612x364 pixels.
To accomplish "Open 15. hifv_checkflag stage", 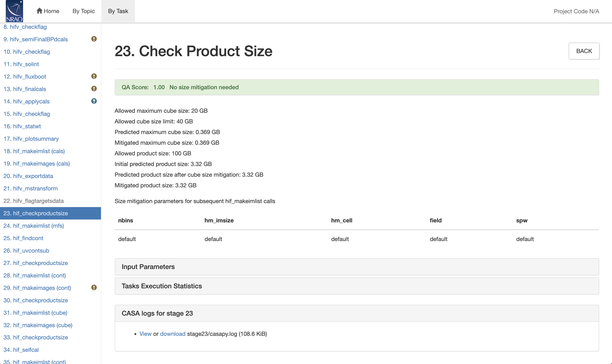I will pos(27,114).
